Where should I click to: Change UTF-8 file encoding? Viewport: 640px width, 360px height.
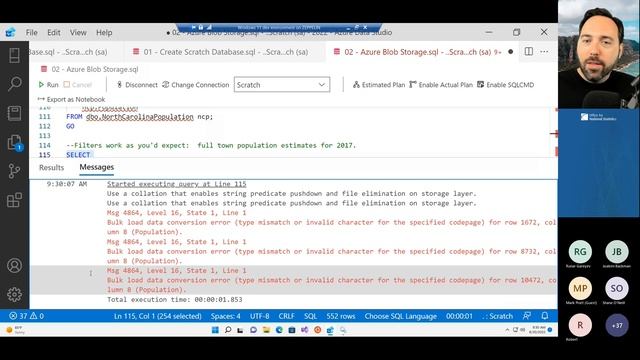coord(260,316)
